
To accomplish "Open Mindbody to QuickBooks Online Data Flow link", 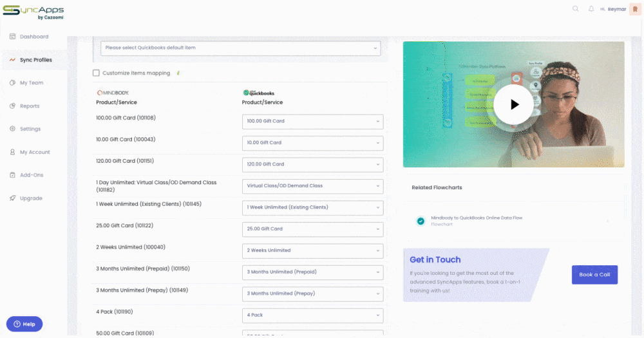I will [477, 218].
